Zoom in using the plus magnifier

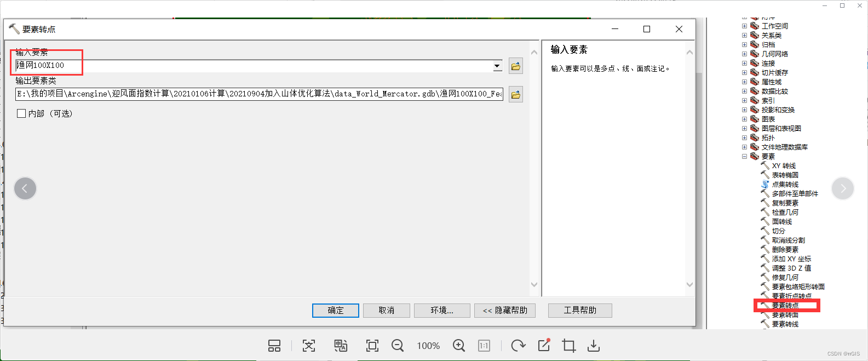459,346
